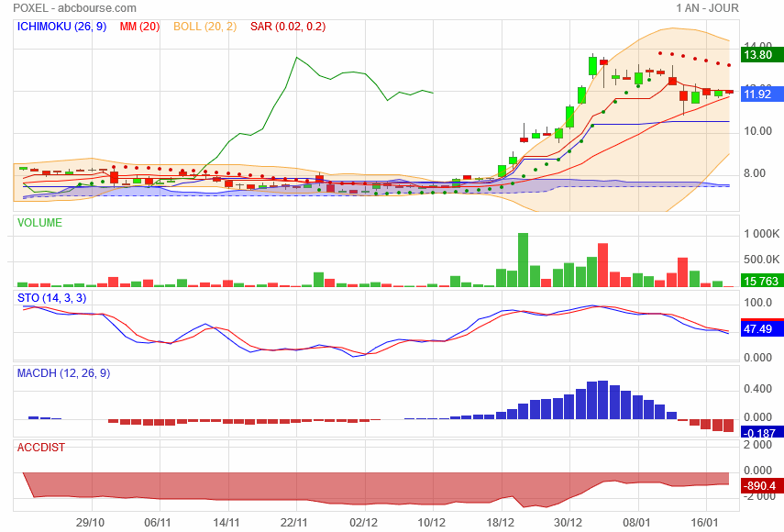The image size is (784, 532).
Task: Click the 18/12 date axis label
Action: click(x=500, y=523)
